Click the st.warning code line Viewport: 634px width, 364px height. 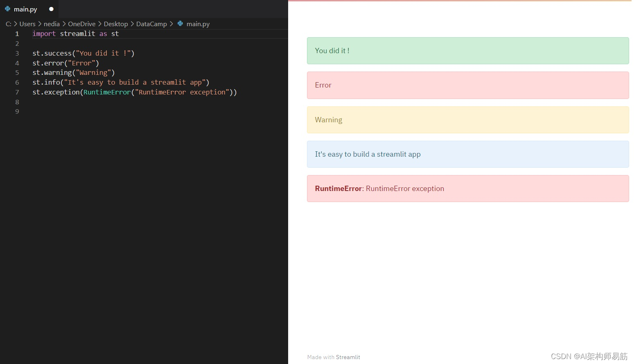pos(74,73)
